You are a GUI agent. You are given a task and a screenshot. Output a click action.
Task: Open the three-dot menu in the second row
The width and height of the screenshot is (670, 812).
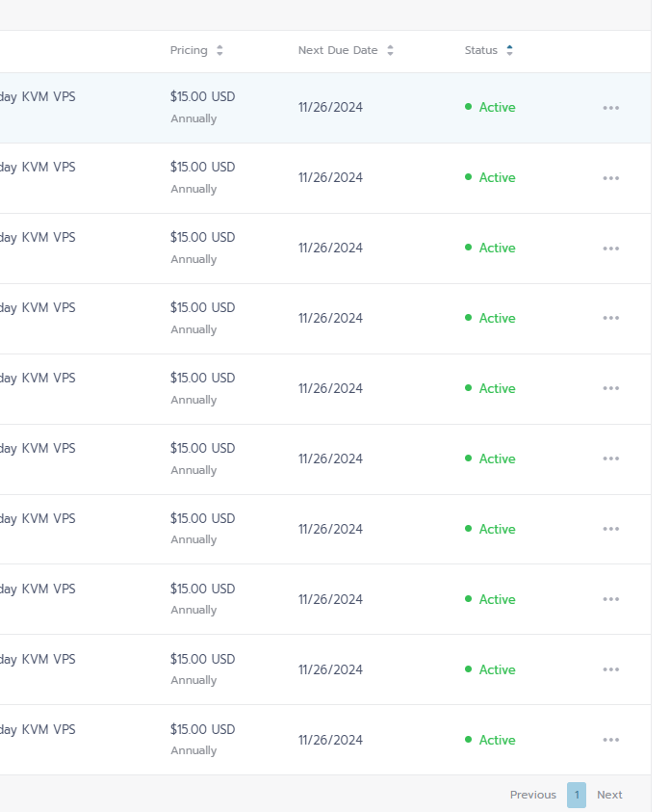coord(610,178)
